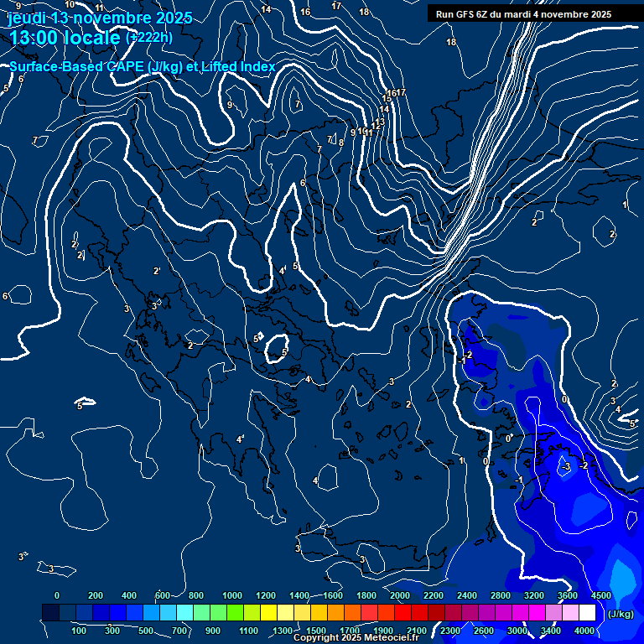Click the '1400' legend value
The height and width of the screenshot is (644, 644).
(299, 595)
